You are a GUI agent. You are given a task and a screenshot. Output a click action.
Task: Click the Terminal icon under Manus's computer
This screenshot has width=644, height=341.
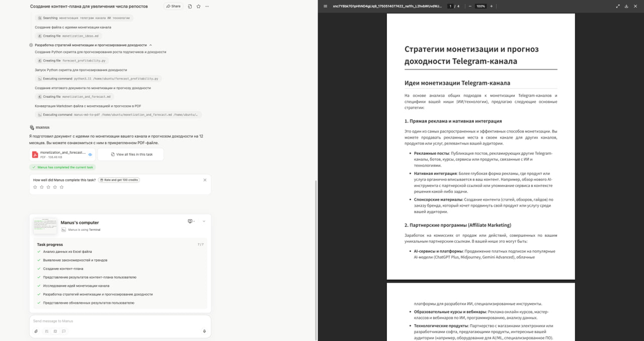[x=64, y=230]
